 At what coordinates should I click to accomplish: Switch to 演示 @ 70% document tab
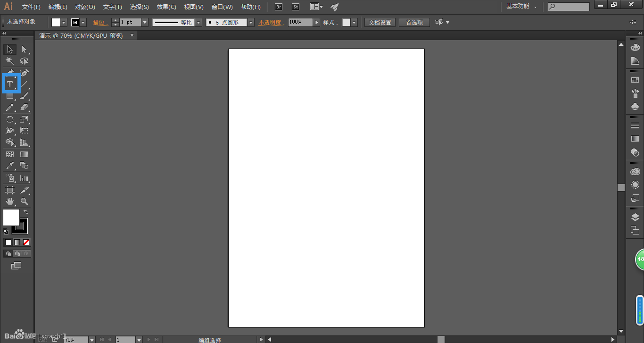81,36
